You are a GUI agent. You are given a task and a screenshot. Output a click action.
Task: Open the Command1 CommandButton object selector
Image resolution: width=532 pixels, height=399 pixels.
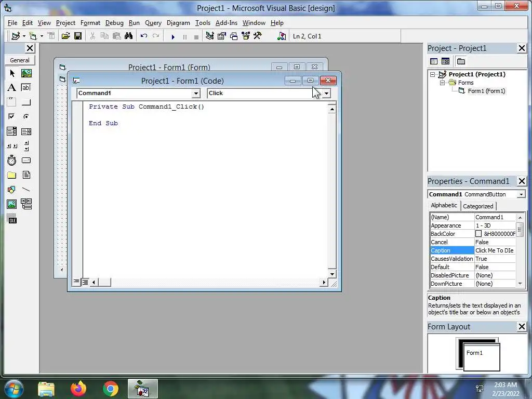click(521, 194)
